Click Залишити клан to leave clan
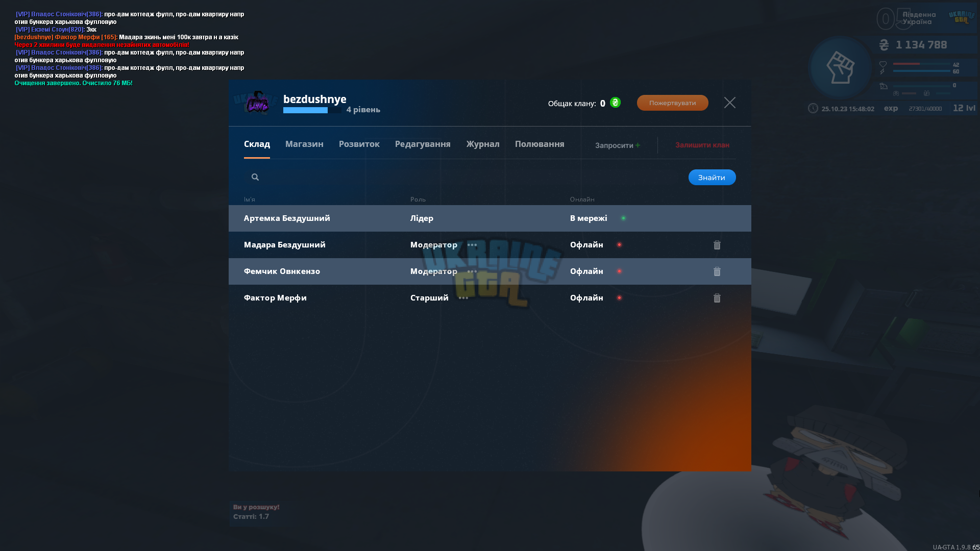The height and width of the screenshot is (551, 980). 702,145
